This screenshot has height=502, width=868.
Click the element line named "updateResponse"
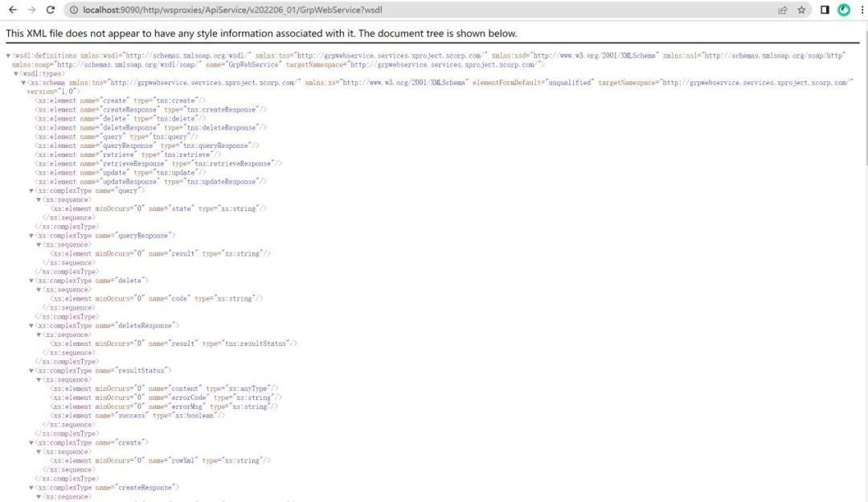click(x=150, y=182)
